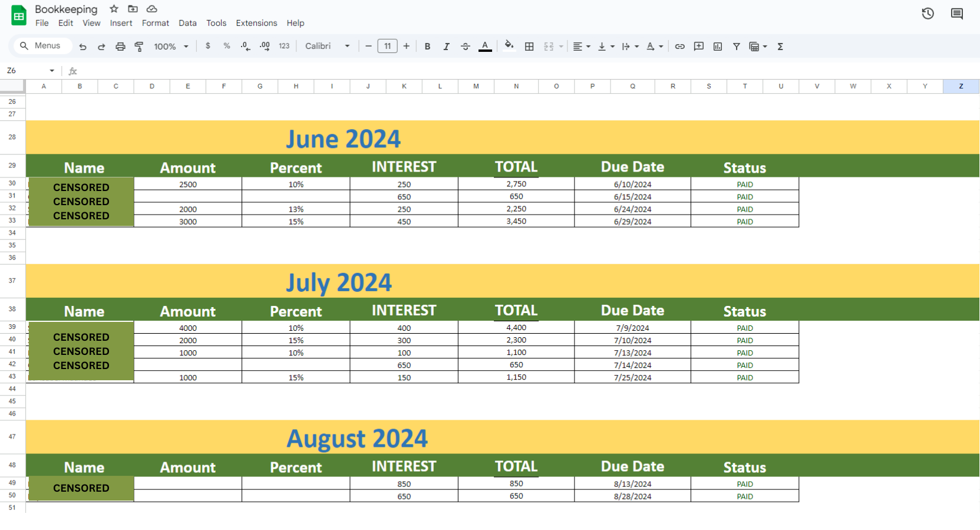Create a filter

tap(737, 47)
